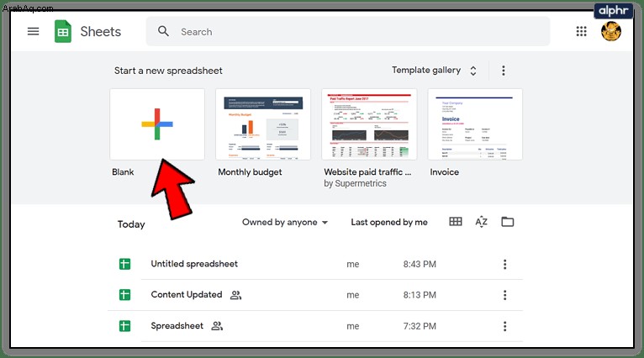
Task: Click the magnifying glass search icon
Action: click(x=163, y=31)
